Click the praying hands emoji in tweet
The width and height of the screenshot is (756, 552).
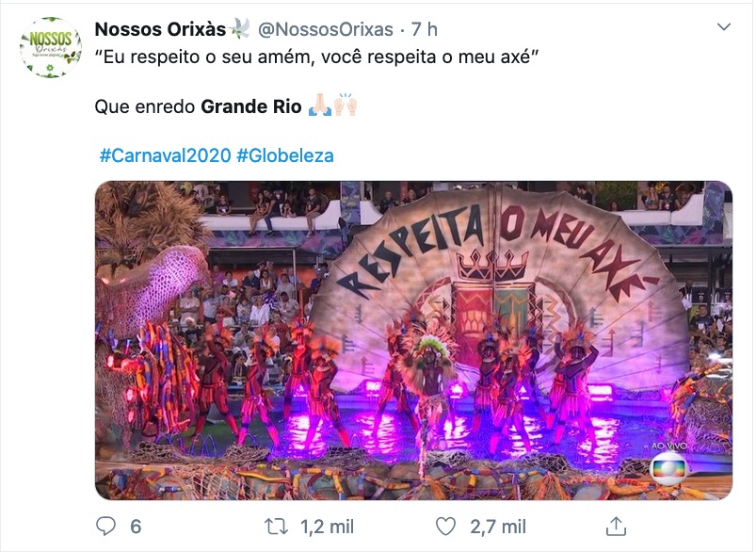pos(318,106)
